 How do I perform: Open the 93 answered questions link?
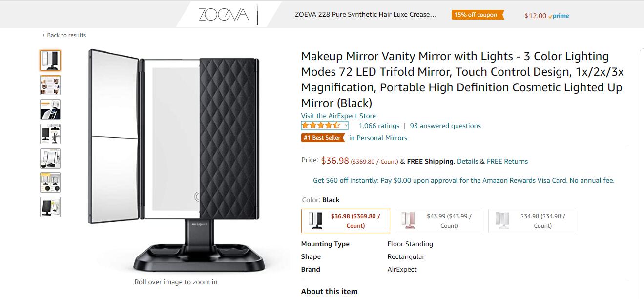(445, 126)
